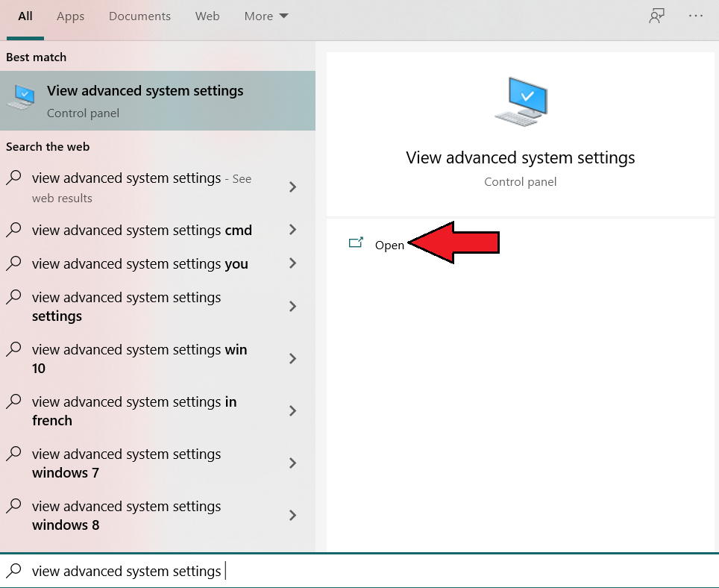The width and height of the screenshot is (719, 588).
Task: Select 'view advanced system settings in french' suggestion
Action: coord(157,411)
